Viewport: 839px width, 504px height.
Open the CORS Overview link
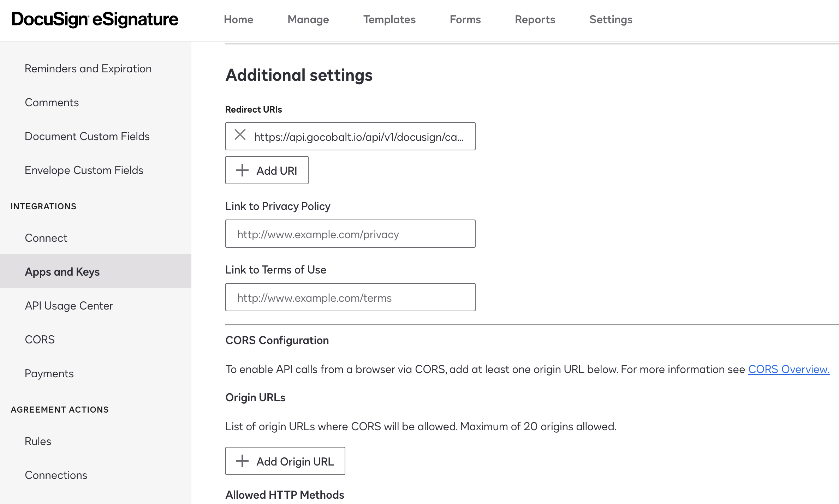(x=789, y=369)
